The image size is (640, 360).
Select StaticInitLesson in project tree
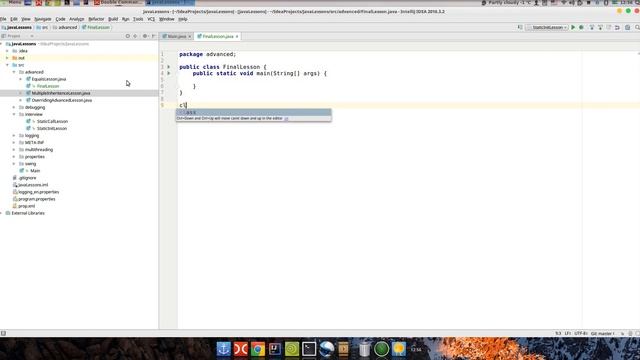[x=52, y=128]
